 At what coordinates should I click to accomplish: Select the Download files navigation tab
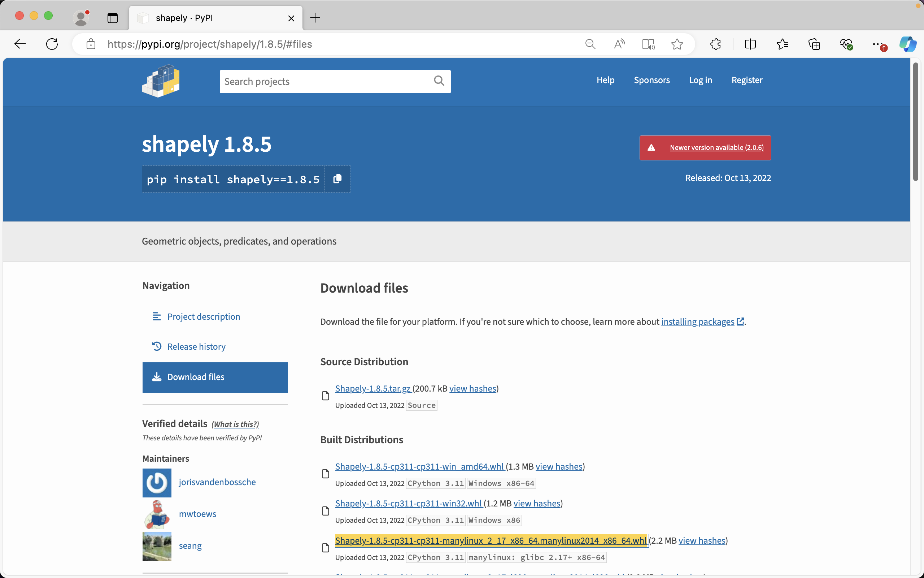(215, 377)
